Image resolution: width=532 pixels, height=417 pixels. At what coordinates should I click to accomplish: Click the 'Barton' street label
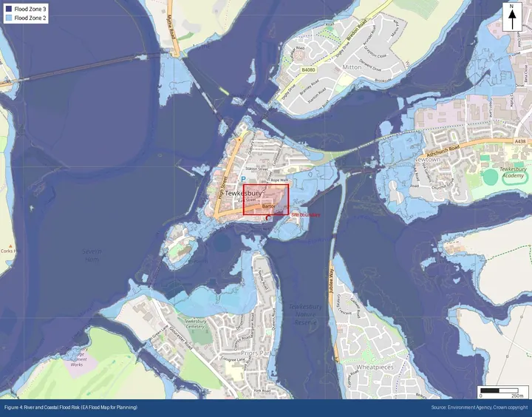pos(268,206)
